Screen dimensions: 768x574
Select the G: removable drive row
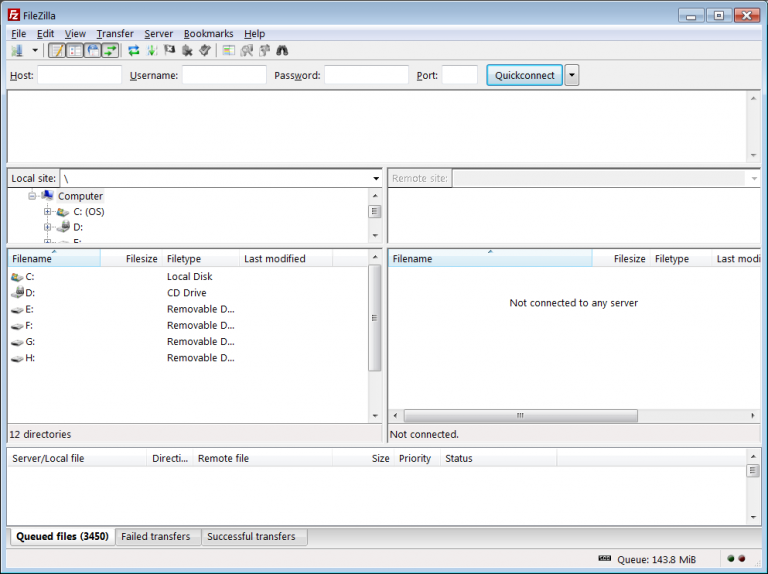tap(188, 341)
